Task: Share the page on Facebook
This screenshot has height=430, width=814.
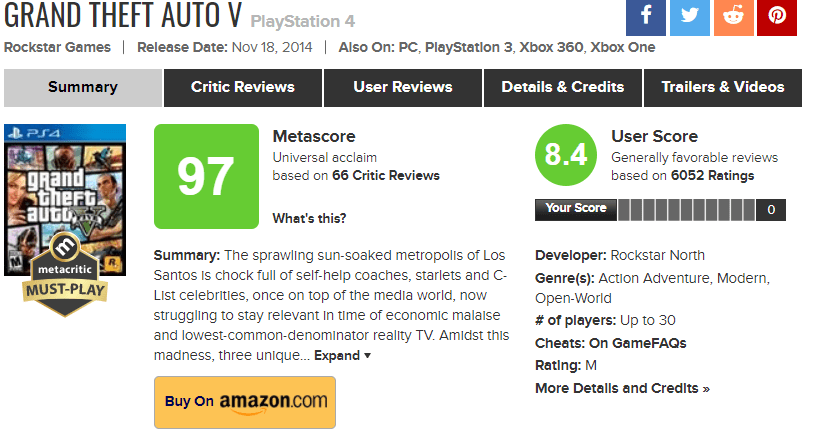Action: pos(646,16)
